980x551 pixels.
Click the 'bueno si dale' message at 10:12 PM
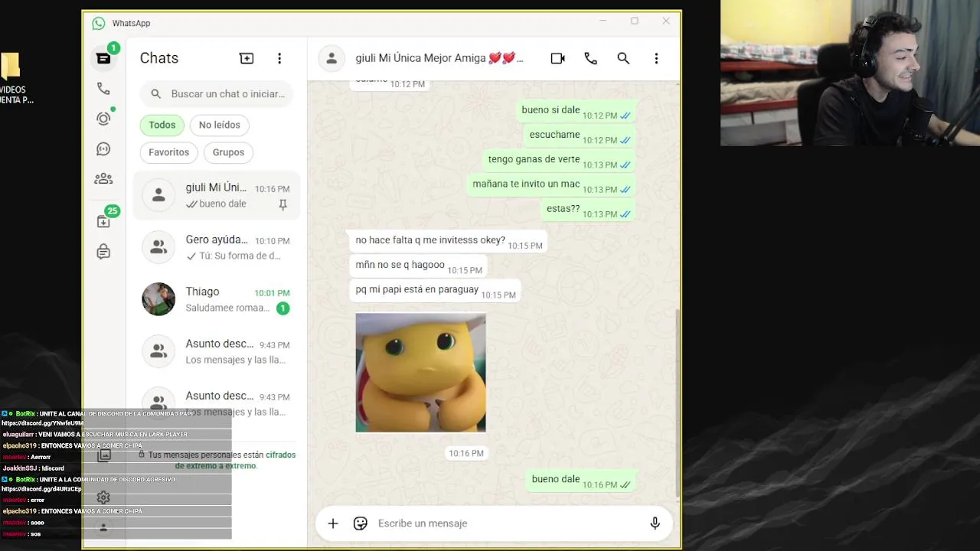coord(576,111)
